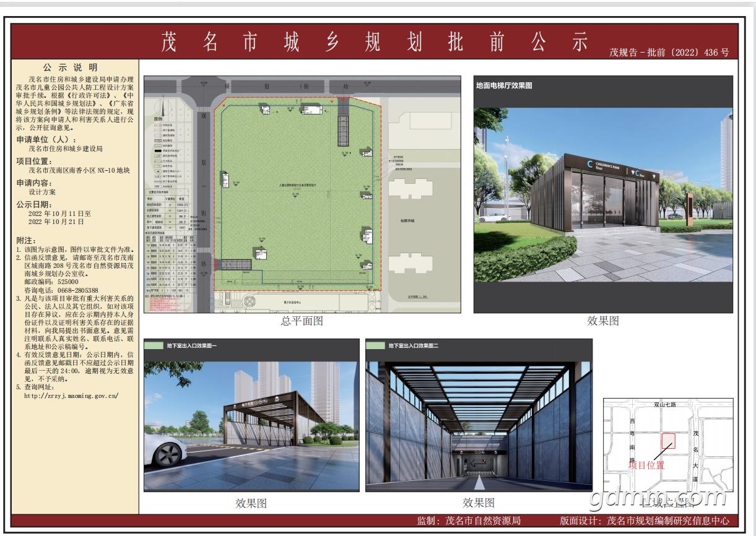Click the 茂名市城乡规划批前公示 title banner
Screen dimensions: 756x536
[x=374, y=41]
